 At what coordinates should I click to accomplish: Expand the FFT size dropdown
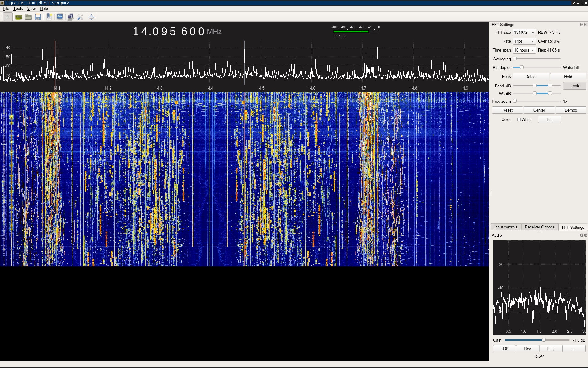tap(524, 32)
